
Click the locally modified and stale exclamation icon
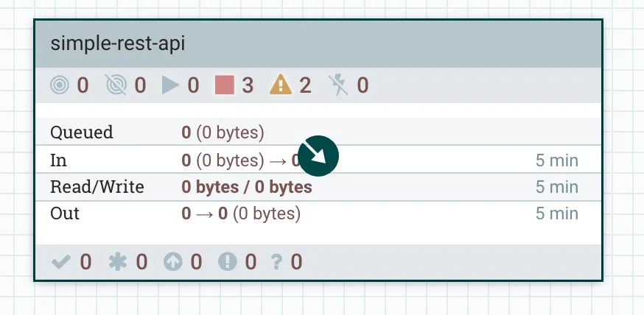227,261
